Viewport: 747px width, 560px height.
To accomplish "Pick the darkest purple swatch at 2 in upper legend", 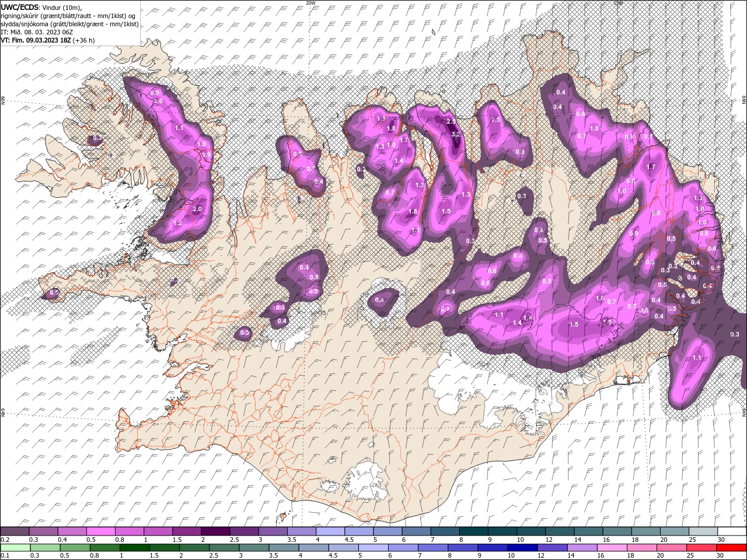I will pyautogui.click(x=216, y=531).
